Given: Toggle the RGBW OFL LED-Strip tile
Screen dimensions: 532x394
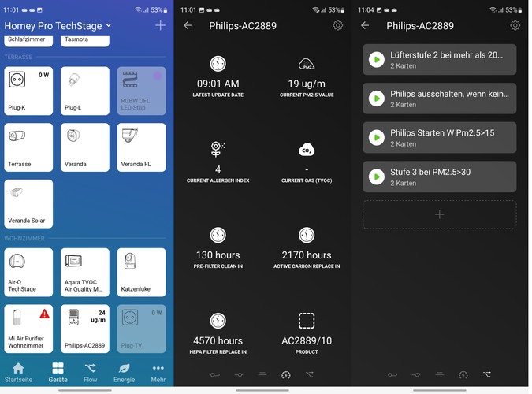Looking at the screenshot, I should click(x=142, y=91).
